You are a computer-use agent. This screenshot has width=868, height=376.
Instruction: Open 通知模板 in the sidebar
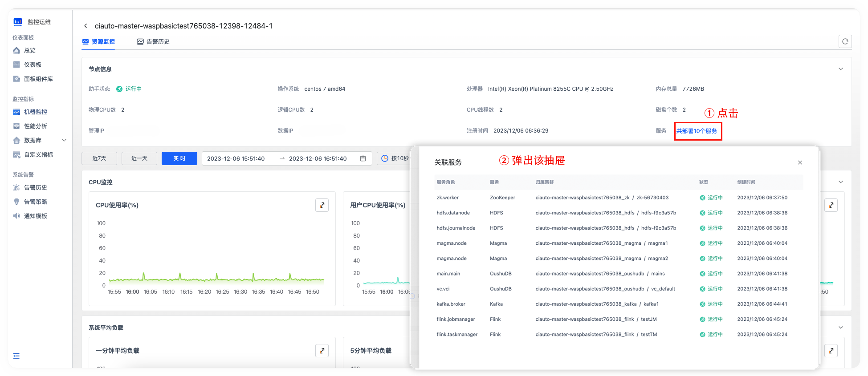coord(36,216)
